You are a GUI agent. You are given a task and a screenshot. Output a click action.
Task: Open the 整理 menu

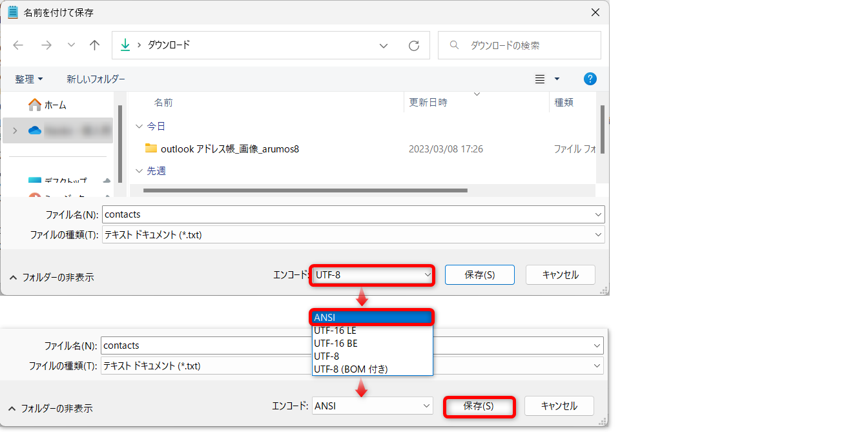point(29,79)
